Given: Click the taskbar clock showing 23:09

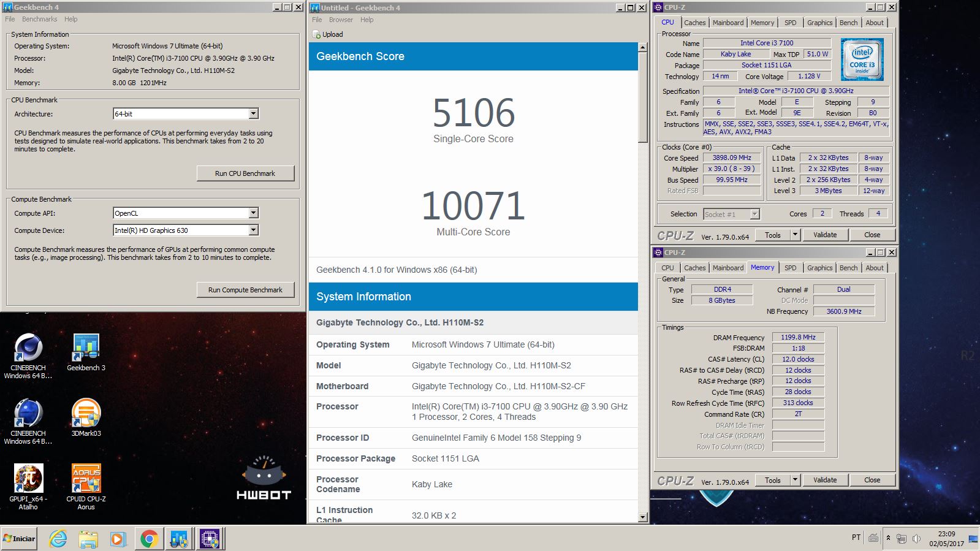Looking at the screenshot, I should pyautogui.click(x=946, y=538).
